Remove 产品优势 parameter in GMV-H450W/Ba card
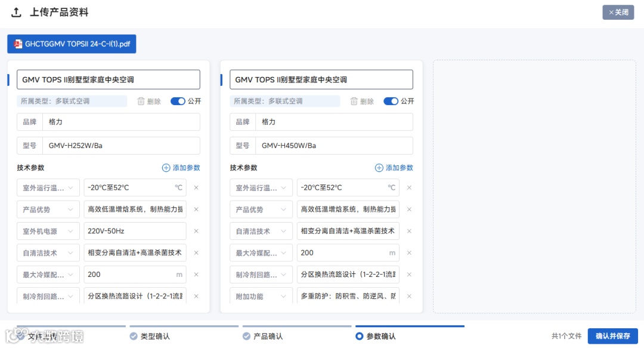The width and height of the screenshot is (644, 348). click(409, 210)
